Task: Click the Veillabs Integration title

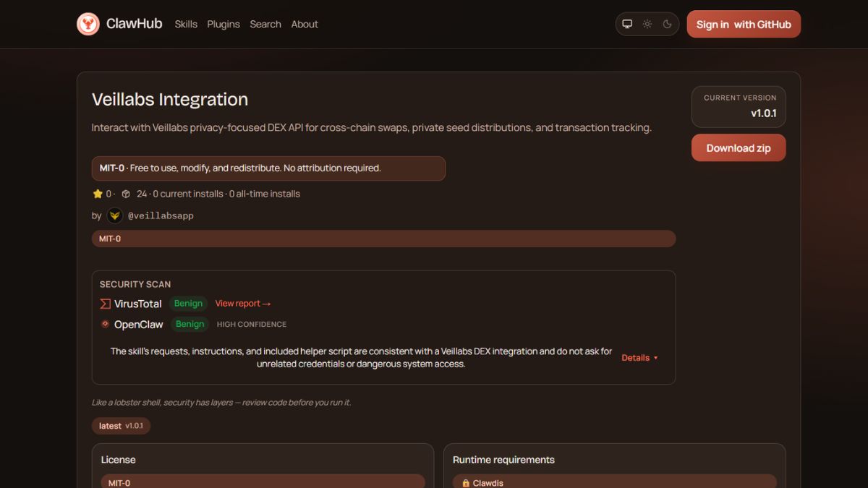Action: click(170, 99)
